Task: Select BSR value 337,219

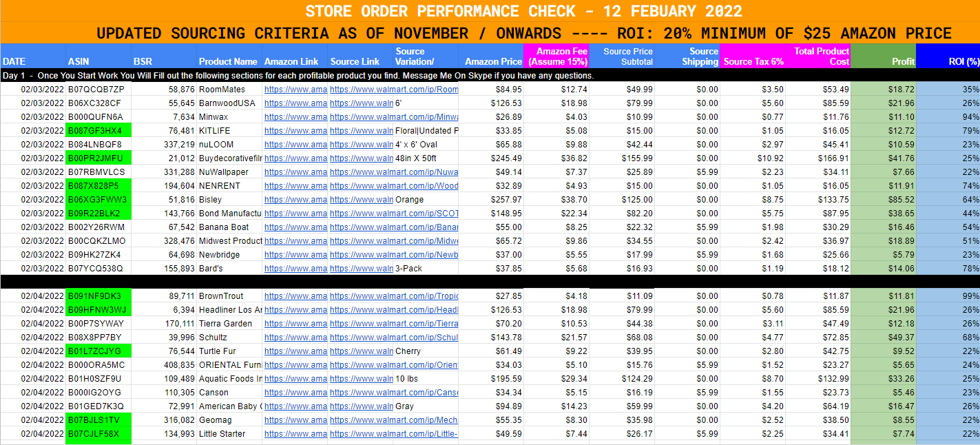Action: click(164, 144)
